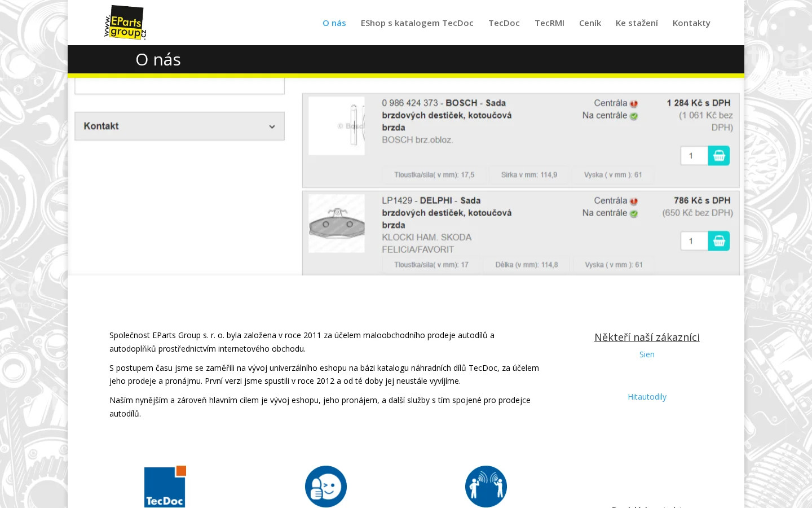Click 'BOSCH brz.obloz.' description
The height and width of the screenshot is (508, 812).
click(417, 140)
